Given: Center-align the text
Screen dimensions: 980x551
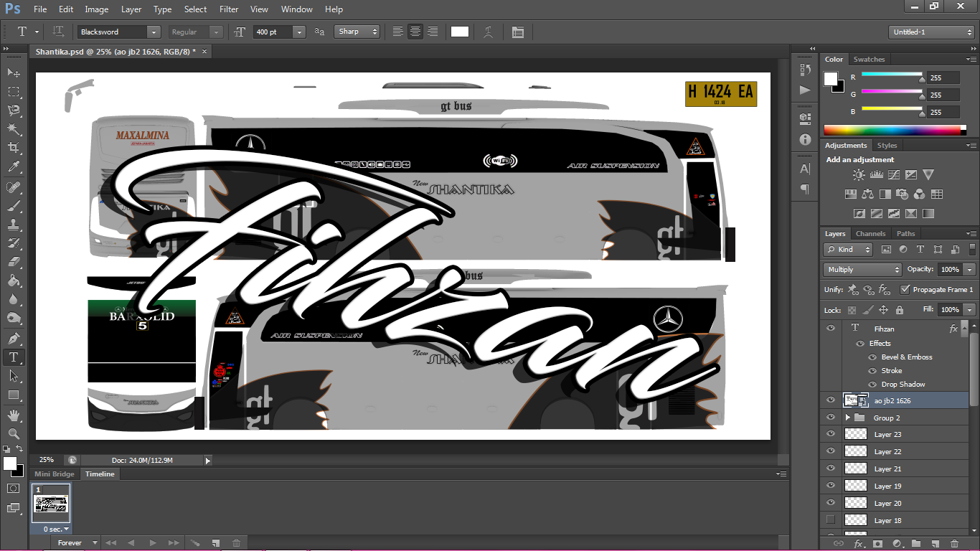Looking at the screenshot, I should (x=415, y=32).
